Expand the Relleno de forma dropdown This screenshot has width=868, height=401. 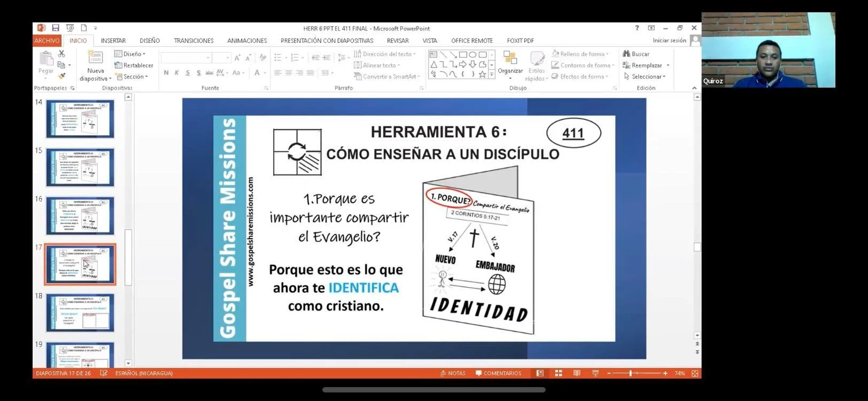tap(580, 54)
